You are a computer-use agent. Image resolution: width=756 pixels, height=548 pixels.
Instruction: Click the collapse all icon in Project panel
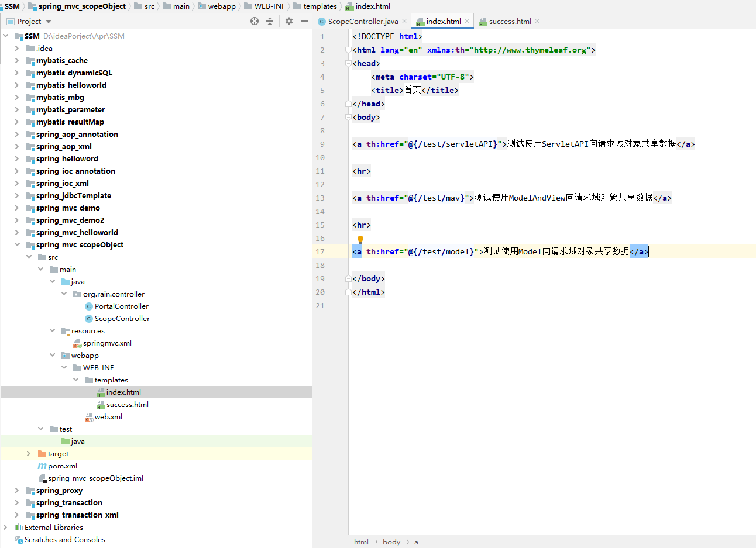(270, 21)
